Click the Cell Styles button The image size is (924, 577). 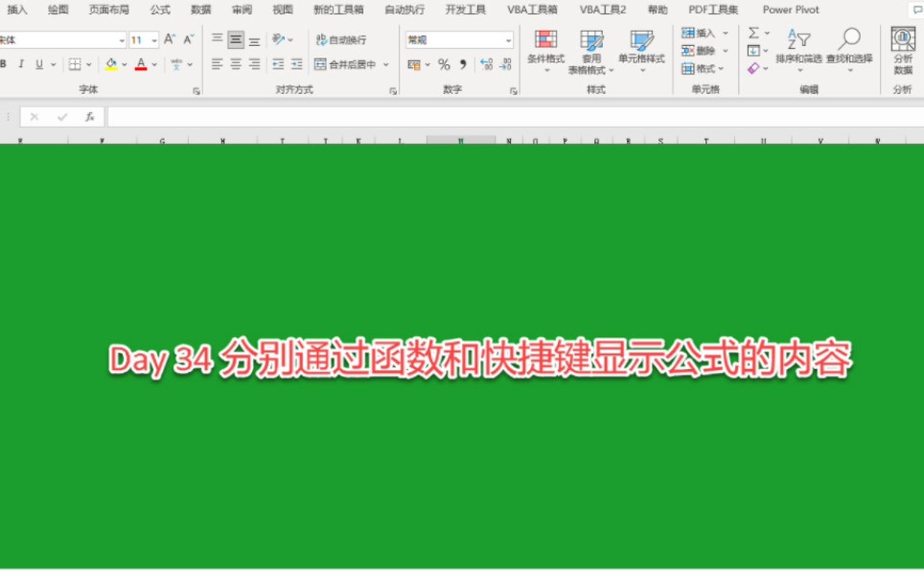(642, 53)
